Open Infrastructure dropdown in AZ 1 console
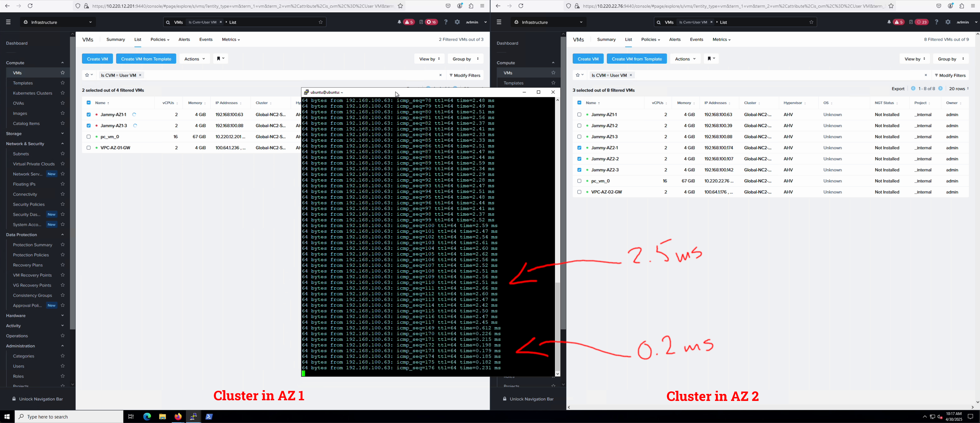 (58, 22)
